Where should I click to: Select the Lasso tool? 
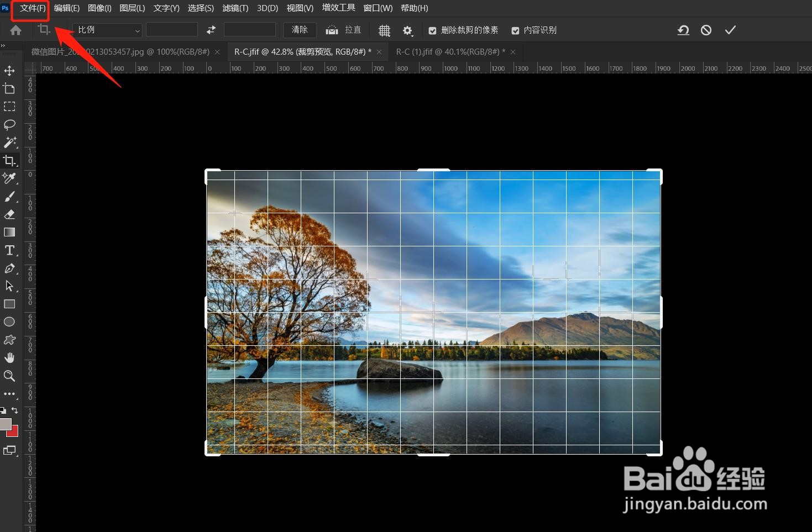[x=9, y=124]
